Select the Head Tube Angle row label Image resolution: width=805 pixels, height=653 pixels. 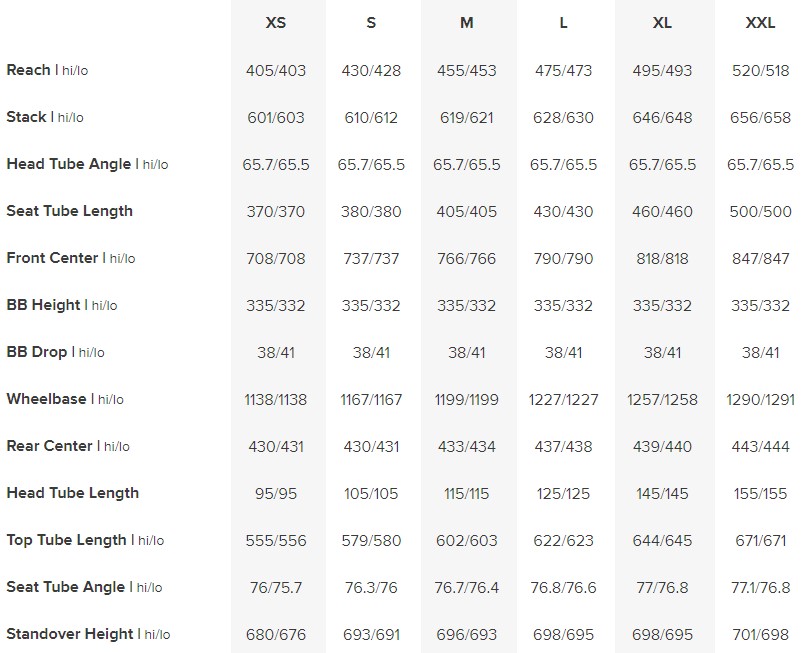(x=68, y=164)
